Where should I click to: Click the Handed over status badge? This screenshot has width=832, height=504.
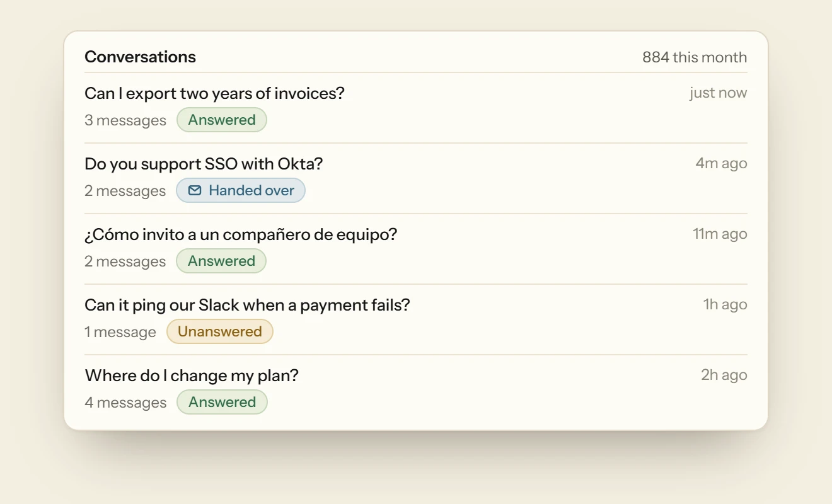tap(241, 190)
